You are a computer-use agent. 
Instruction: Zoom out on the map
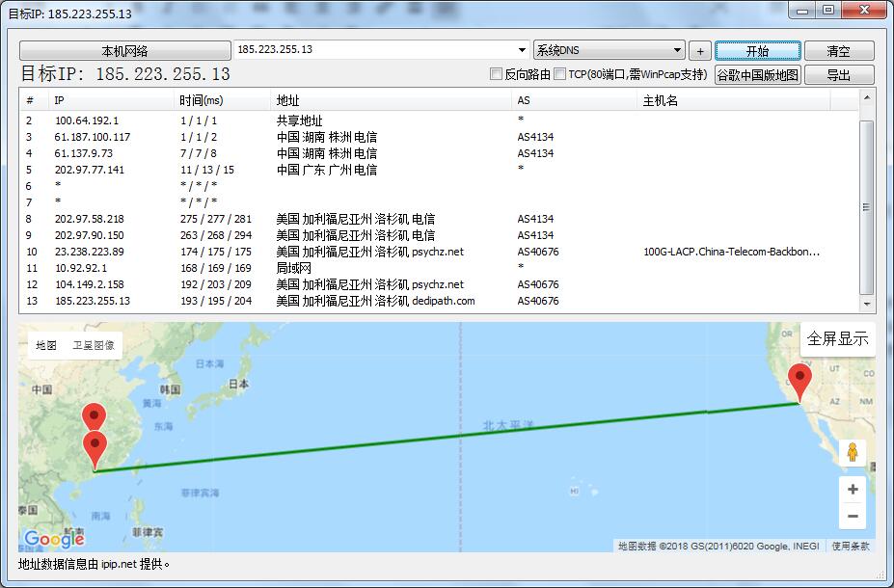coord(852,517)
